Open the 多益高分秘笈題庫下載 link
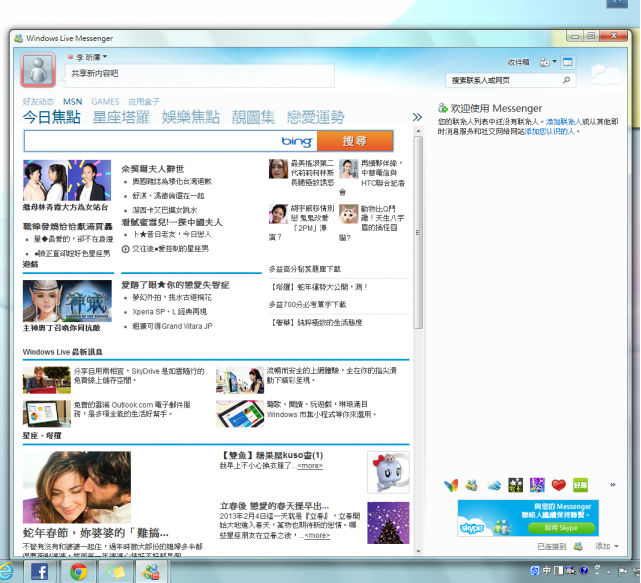This screenshot has width=641, height=583. [x=305, y=269]
